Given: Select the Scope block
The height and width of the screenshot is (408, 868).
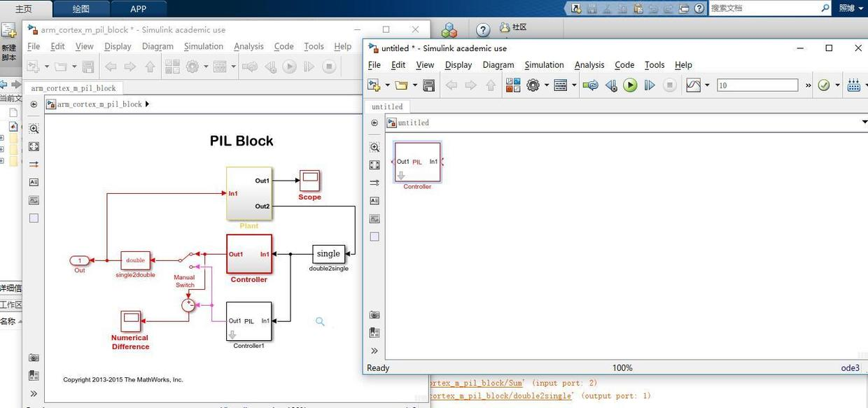Looking at the screenshot, I should point(309,181).
